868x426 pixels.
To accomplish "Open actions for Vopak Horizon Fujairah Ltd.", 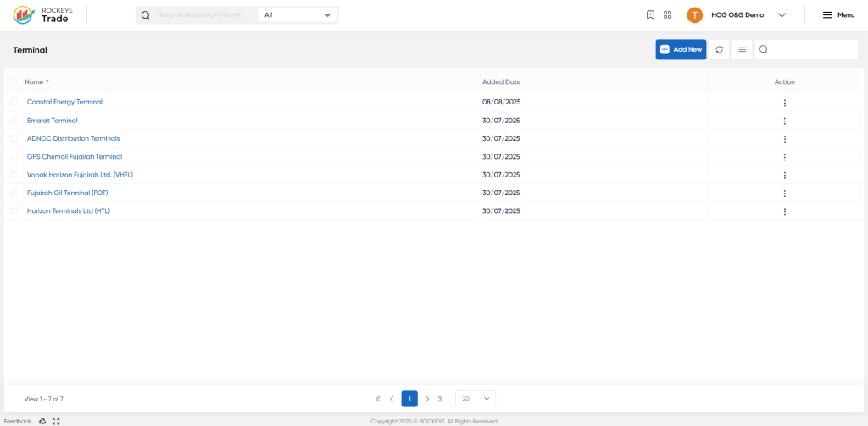I will [x=784, y=176].
